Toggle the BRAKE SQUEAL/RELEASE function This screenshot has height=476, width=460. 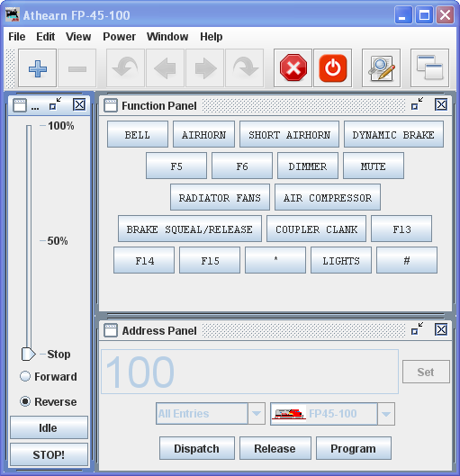tap(190, 229)
